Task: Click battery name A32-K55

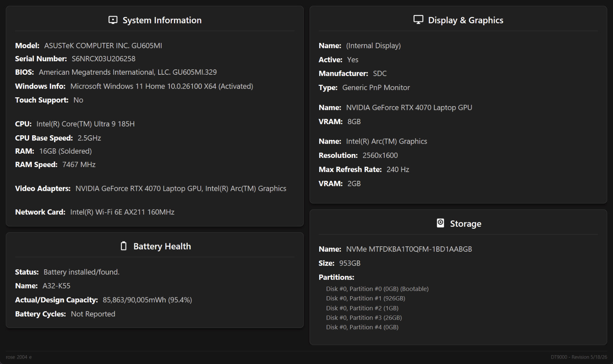Action: pyautogui.click(x=56, y=286)
